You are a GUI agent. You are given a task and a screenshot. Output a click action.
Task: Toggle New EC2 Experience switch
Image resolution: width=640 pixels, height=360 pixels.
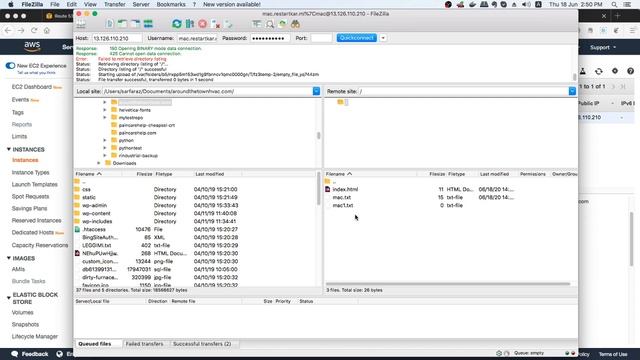[10, 66]
